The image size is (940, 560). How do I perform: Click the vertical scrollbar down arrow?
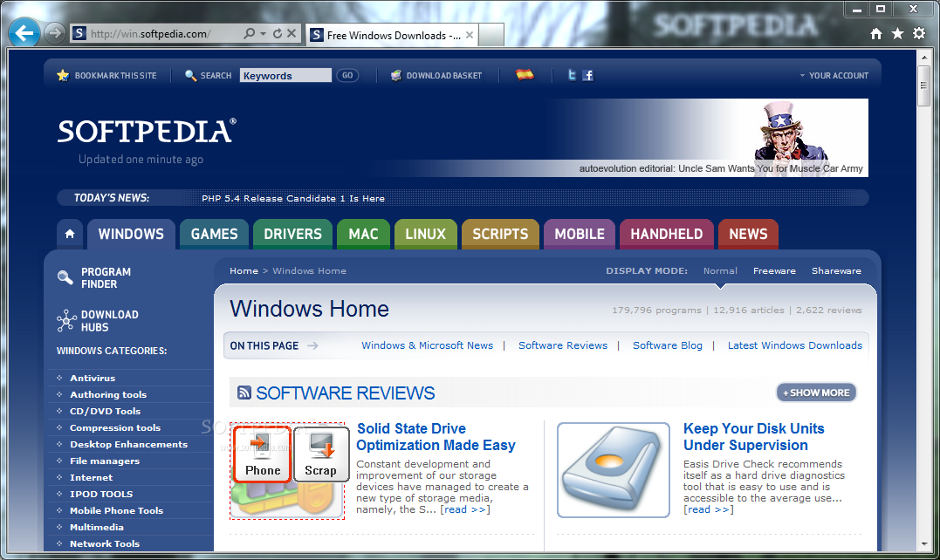pos(924,544)
